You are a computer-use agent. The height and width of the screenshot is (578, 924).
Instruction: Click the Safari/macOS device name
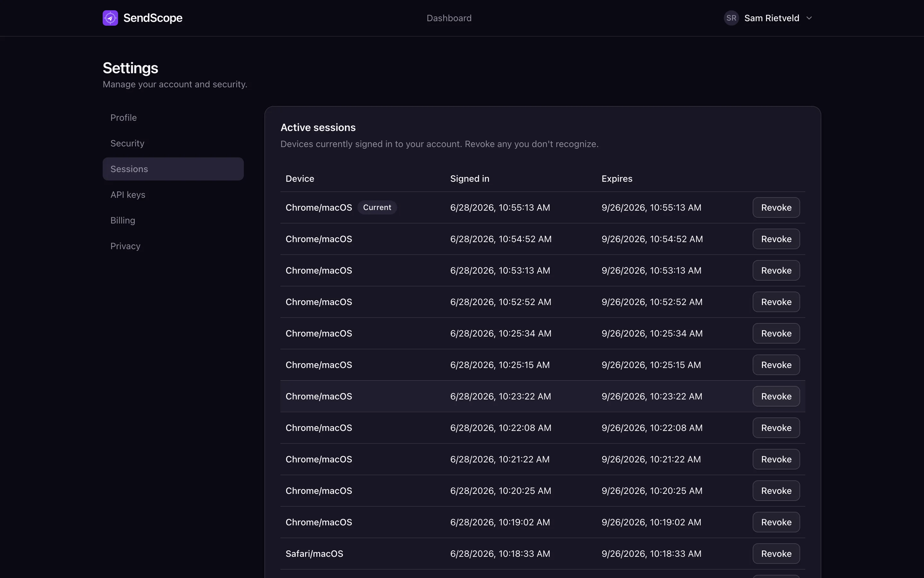tap(314, 554)
